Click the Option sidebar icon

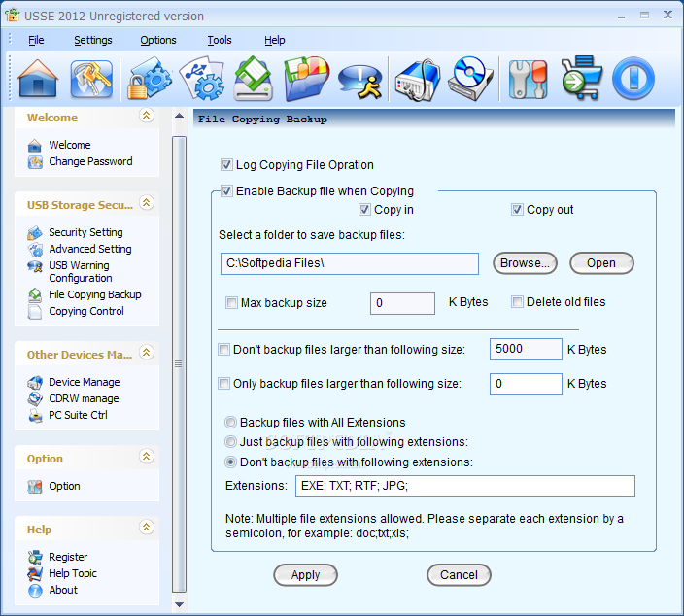click(x=35, y=487)
